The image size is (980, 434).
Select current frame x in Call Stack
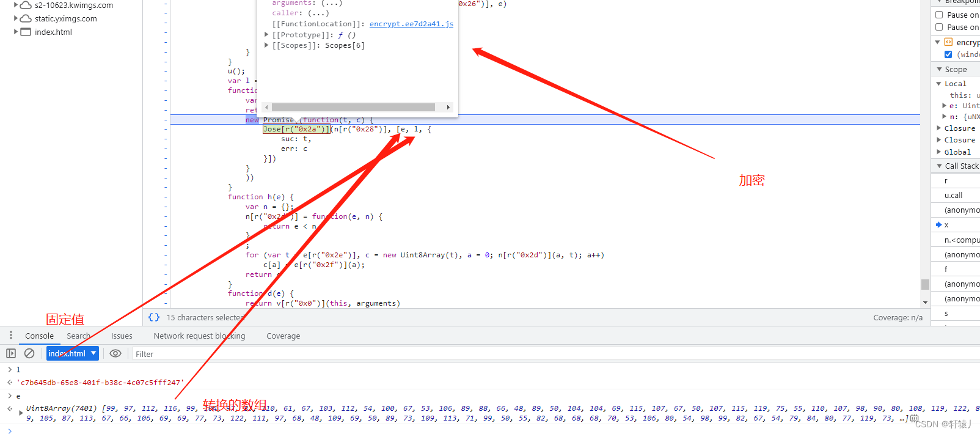pyautogui.click(x=956, y=225)
